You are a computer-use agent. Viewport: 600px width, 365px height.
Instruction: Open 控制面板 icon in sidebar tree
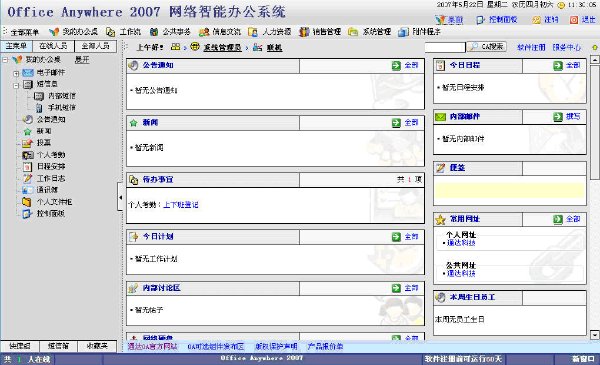pos(27,213)
